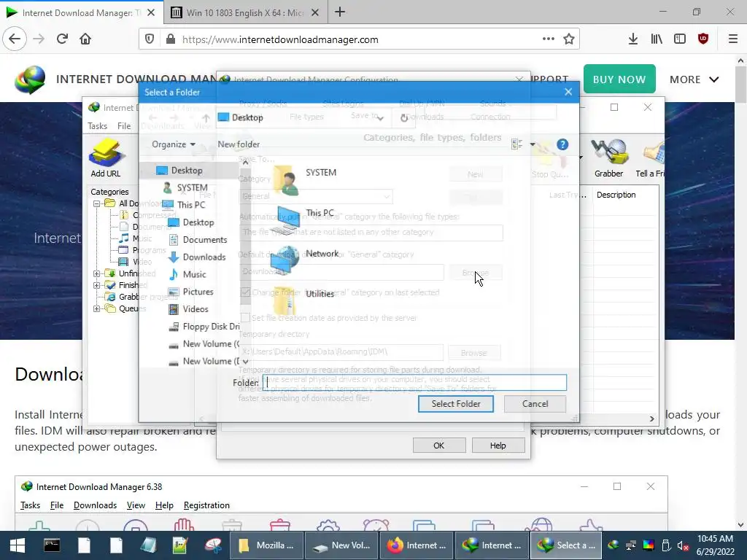Open command prompt from taskbar

pyautogui.click(x=52, y=545)
